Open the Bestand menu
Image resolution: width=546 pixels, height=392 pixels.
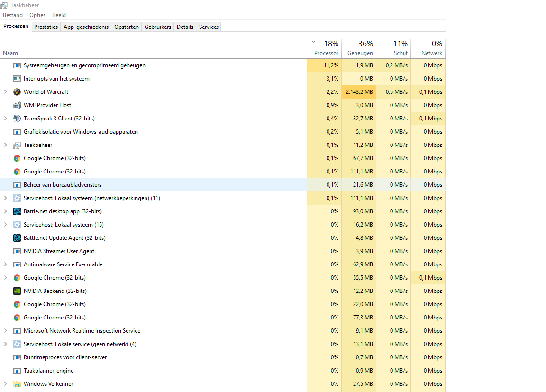click(x=13, y=15)
